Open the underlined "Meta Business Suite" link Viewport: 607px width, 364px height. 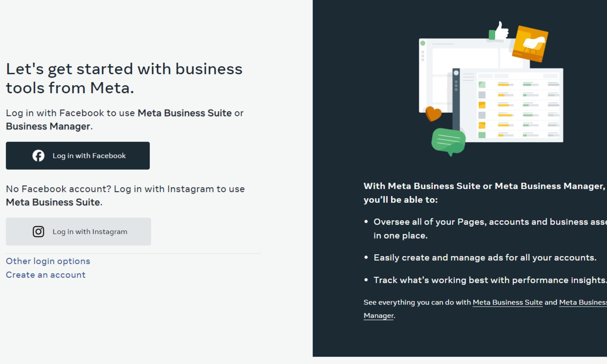pos(507,302)
